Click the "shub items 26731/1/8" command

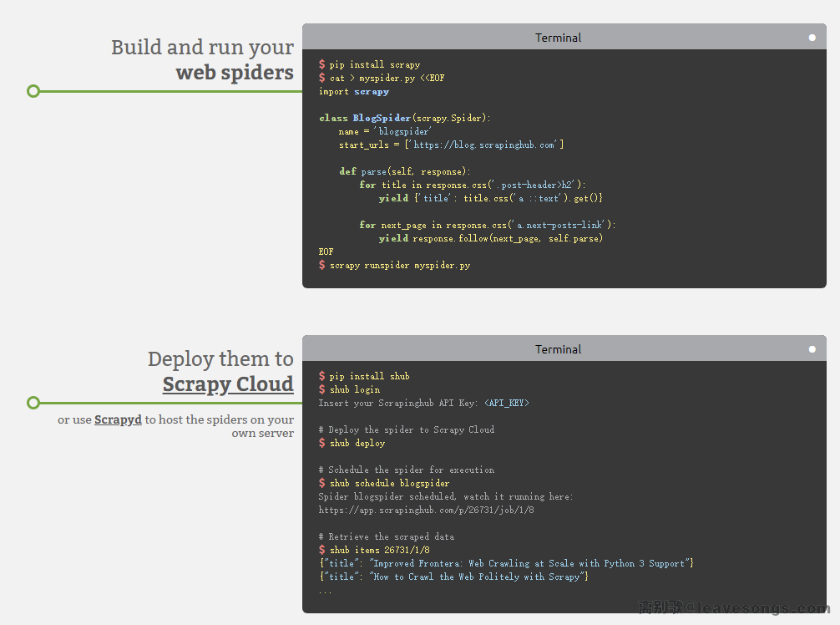pos(379,550)
